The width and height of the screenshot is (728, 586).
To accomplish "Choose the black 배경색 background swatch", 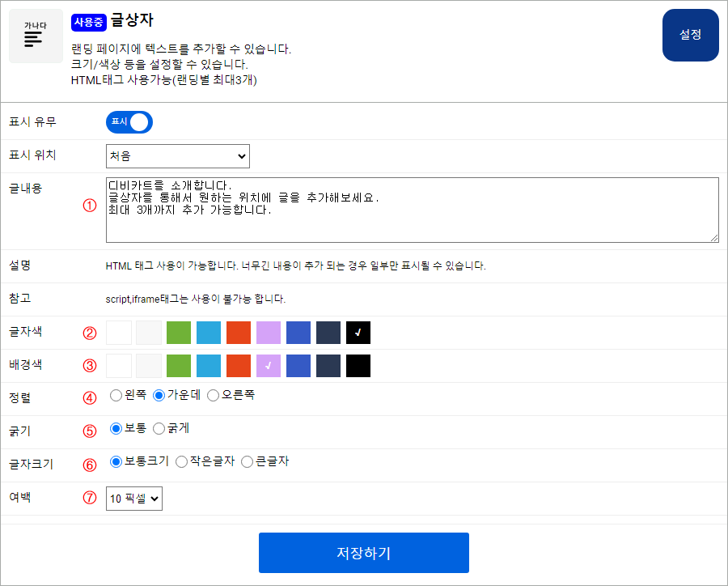I will tap(358, 365).
